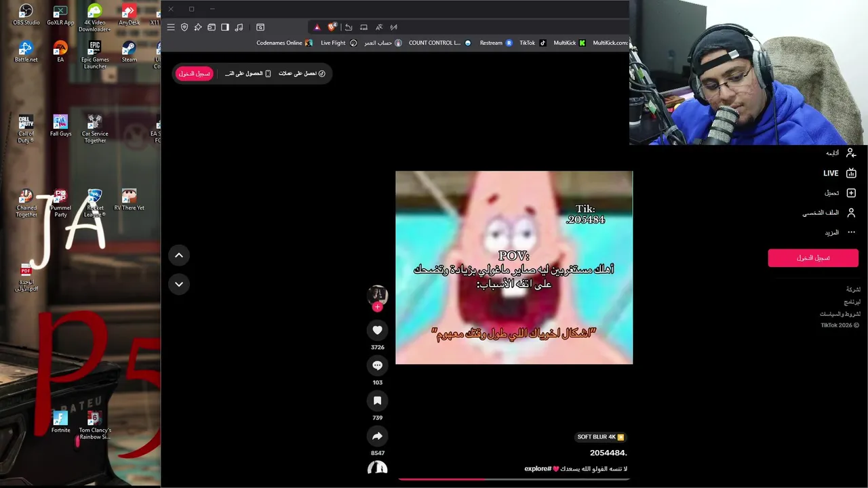Share the video with arrow icon
This screenshot has height=488, width=868.
378,436
